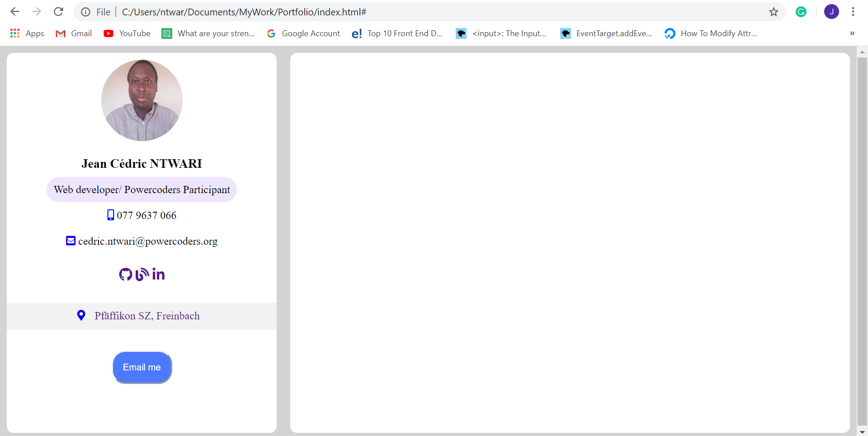868x436 pixels.
Task: Open Chrome's three-dot menu
Action: pos(853,12)
